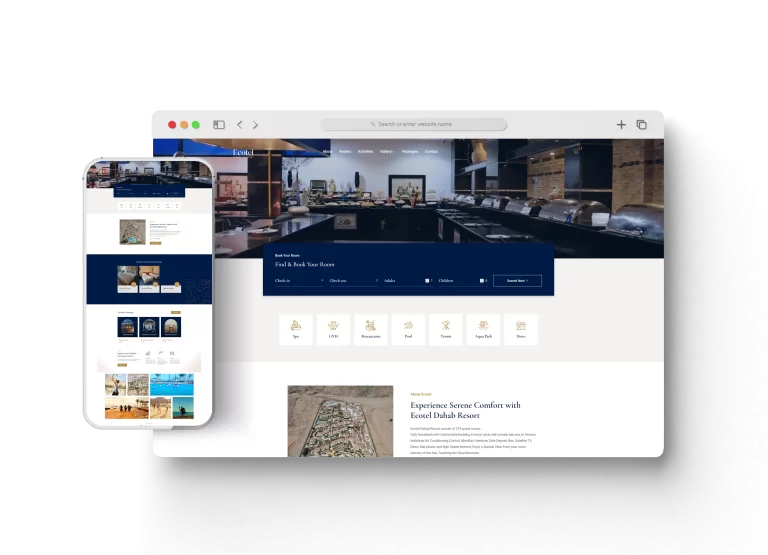Open the Check-in date dropdown
The height and width of the screenshot is (555, 768).
[x=299, y=281]
